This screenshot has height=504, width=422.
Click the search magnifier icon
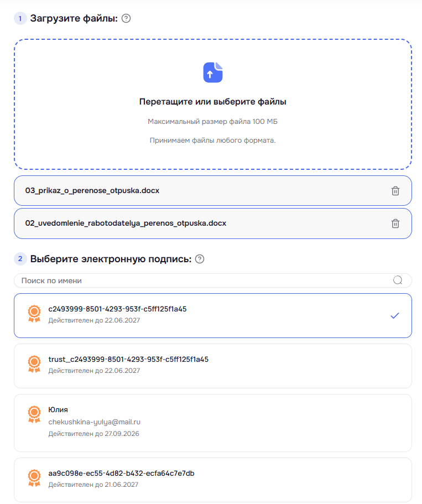pyautogui.click(x=398, y=280)
